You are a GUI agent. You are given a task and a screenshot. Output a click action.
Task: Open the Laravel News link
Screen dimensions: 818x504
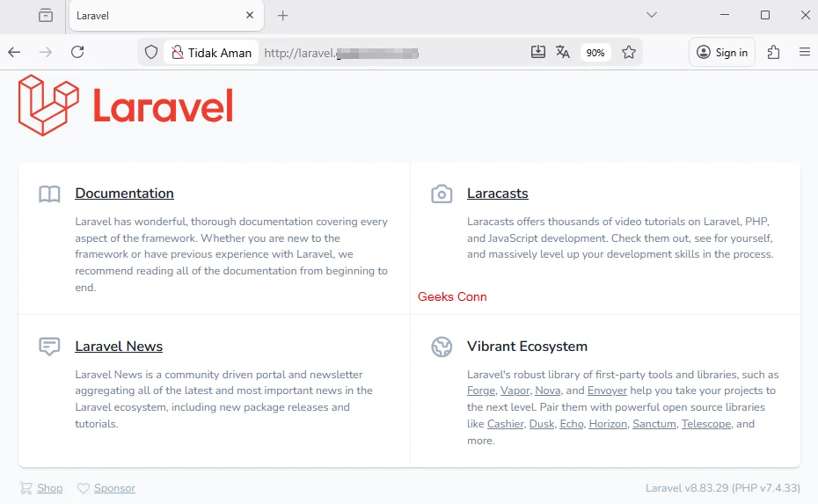coord(119,347)
